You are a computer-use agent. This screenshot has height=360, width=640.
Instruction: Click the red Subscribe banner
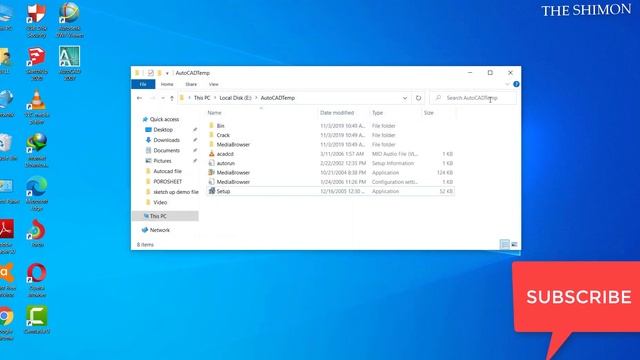click(576, 297)
